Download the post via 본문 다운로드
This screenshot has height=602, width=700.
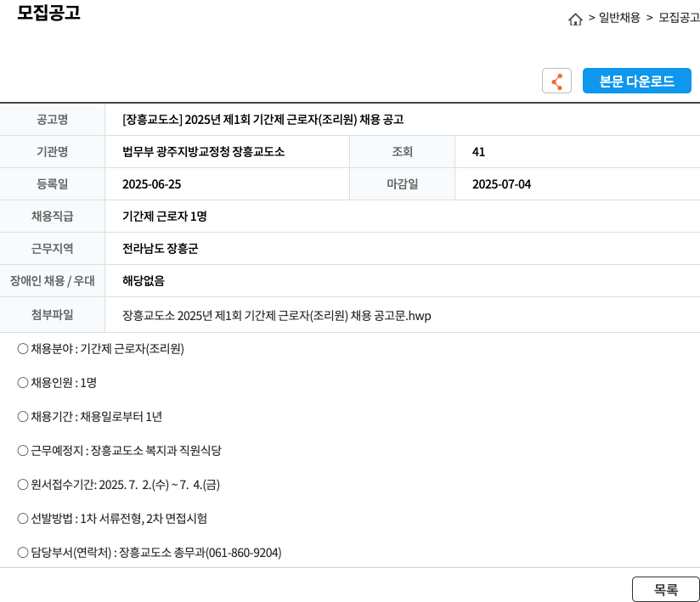636,81
